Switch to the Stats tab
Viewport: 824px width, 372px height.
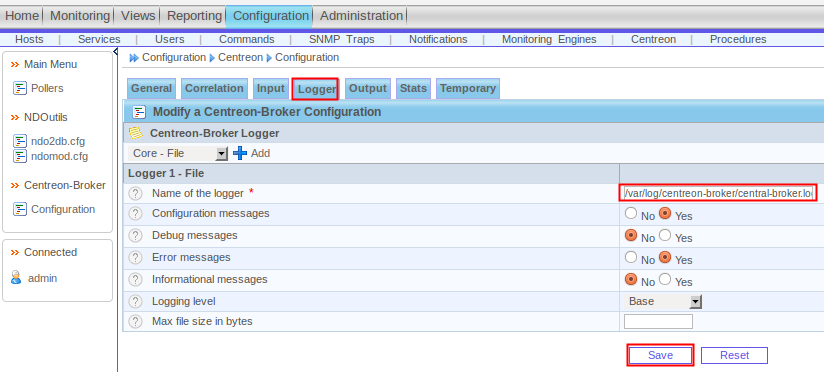pos(413,88)
